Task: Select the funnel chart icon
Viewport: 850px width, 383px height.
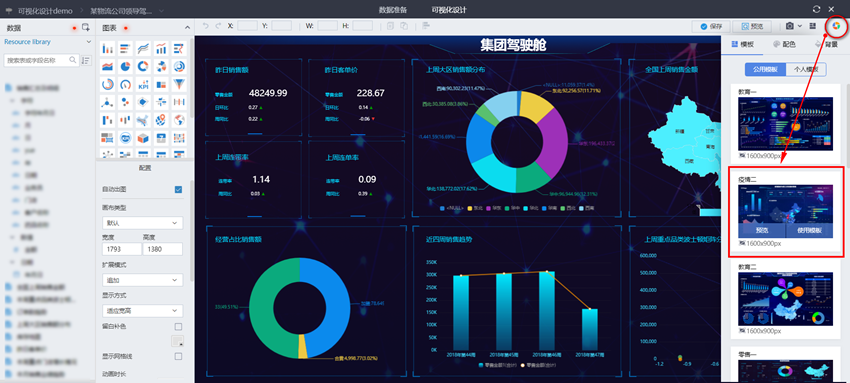Action: pos(179,85)
